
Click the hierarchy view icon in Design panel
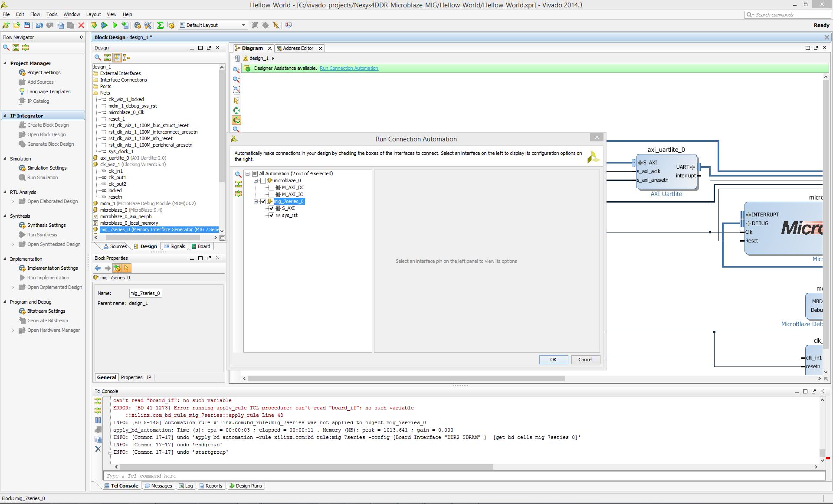click(x=127, y=57)
